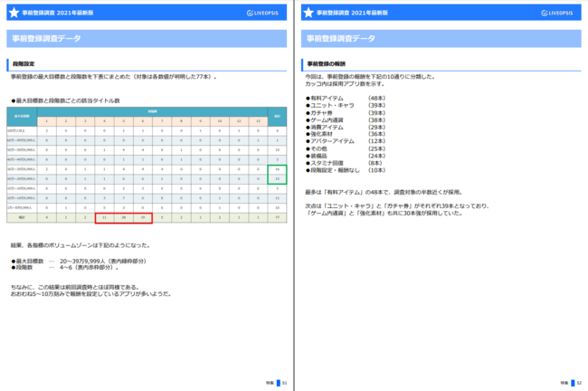Screen dimensions: 588x391
Task: Click the sentence 最多は「有料アイテム」の48本で
Action: 384,192
